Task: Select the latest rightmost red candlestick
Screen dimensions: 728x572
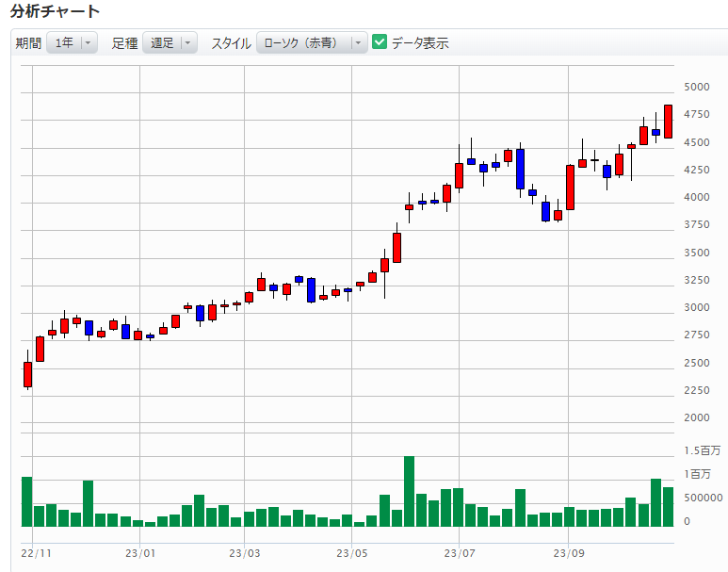Action: (668, 122)
